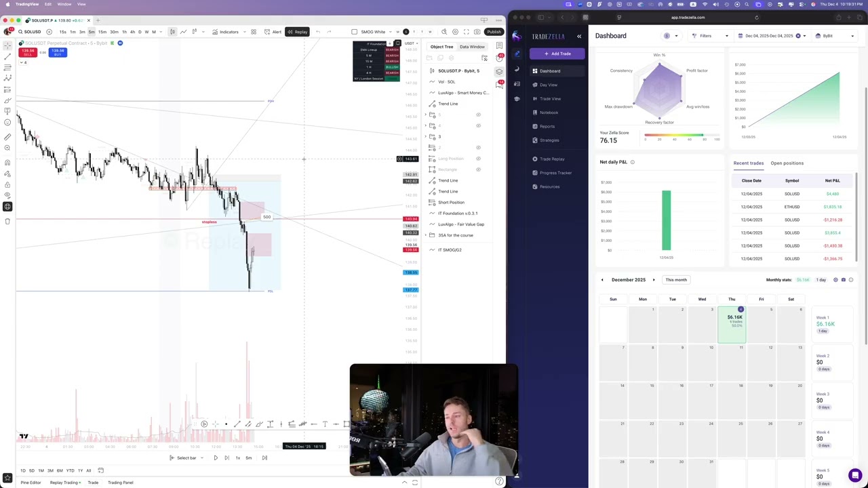Select the 1D date range
The height and width of the screenshot is (488, 868).
point(23,470)
